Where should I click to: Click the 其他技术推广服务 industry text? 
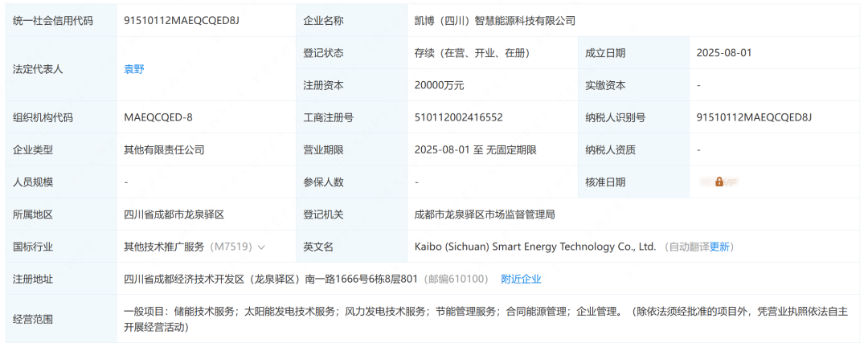pos(165,247)
